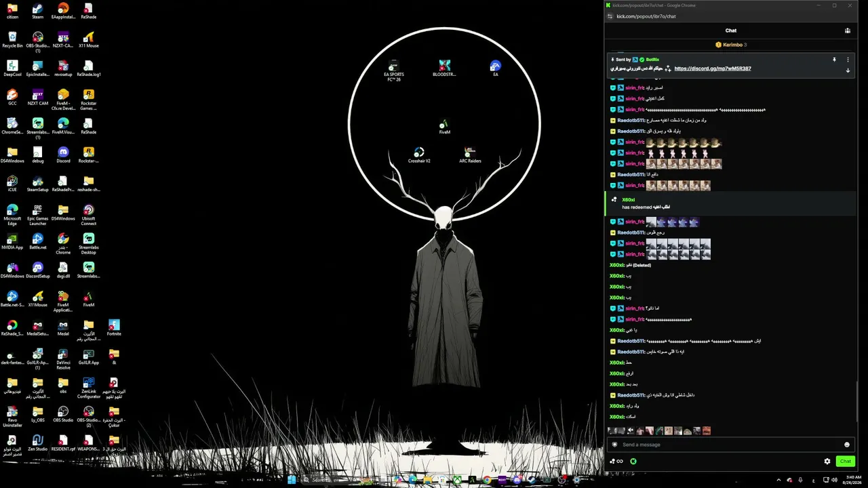Select the Battle.net desktop icon

tap(37, 242)
